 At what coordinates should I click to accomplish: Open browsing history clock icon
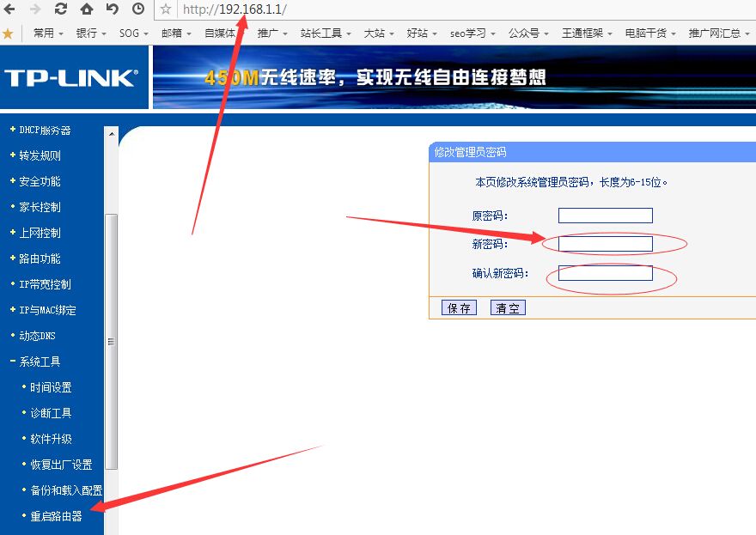138,9
